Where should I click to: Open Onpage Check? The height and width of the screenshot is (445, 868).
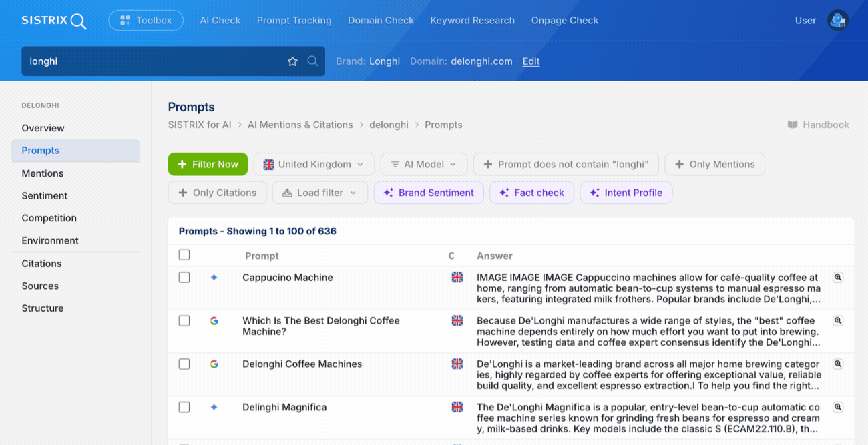tap(565, 21)
